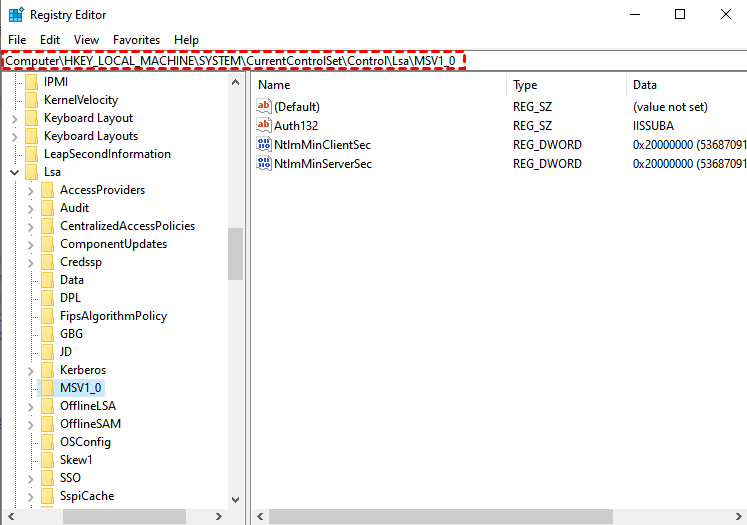The width and height of the screenshot is (747, 525).
Task: Click the MSV1_0 folder icon in tree
Action: (x=47, y=388)
